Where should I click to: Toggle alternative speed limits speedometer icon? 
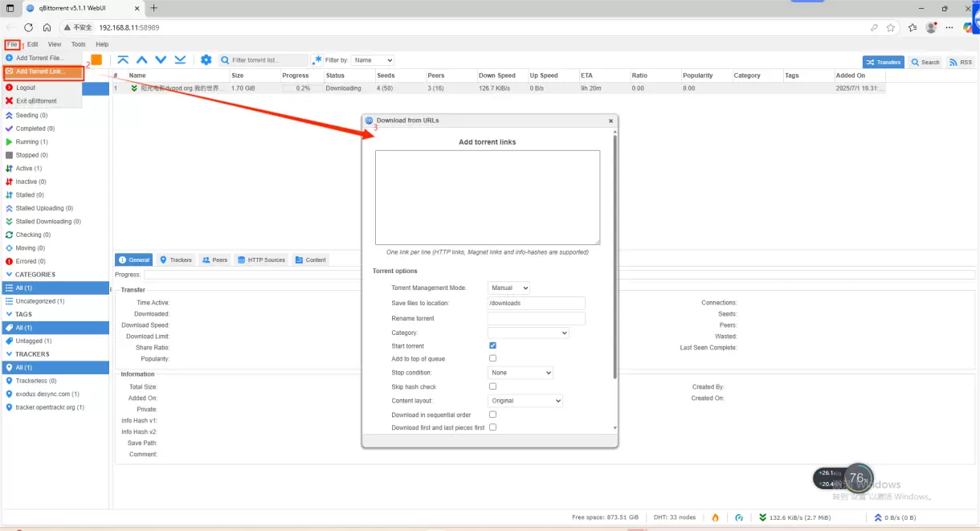(x=739, y=517)
